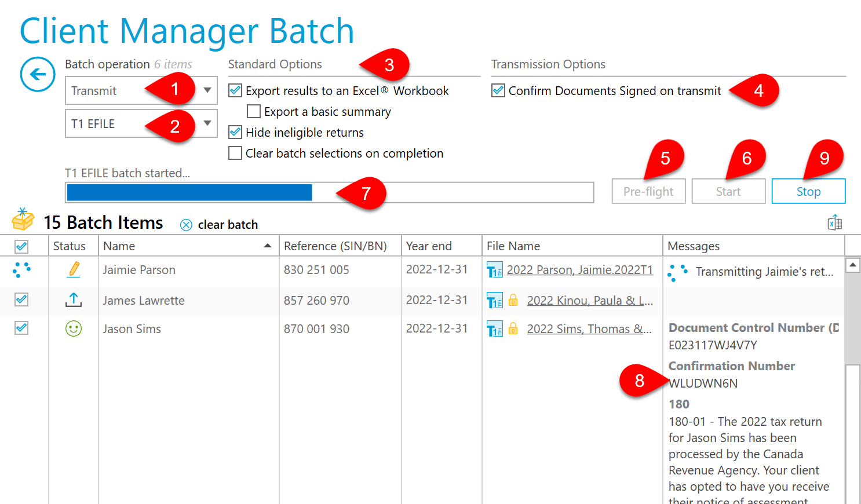Click the Pre-flight button
861x504 pixels.
point(648,191)
